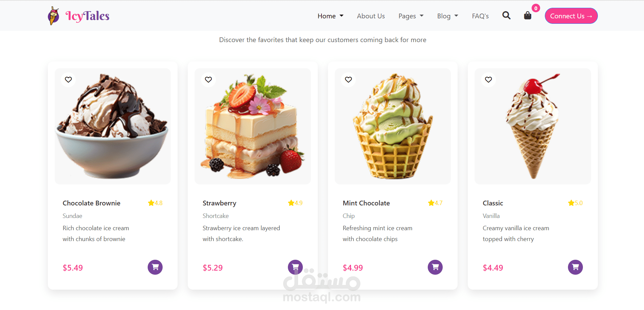Add Strawberry Shortcake to cart
This screenshot has width=644, height=310.
(x=295, y=267)
